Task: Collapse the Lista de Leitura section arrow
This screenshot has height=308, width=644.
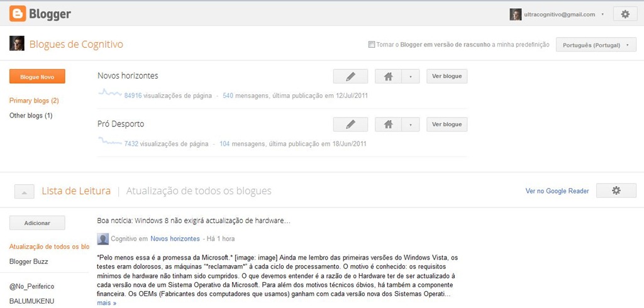Action: click(25, 192)
